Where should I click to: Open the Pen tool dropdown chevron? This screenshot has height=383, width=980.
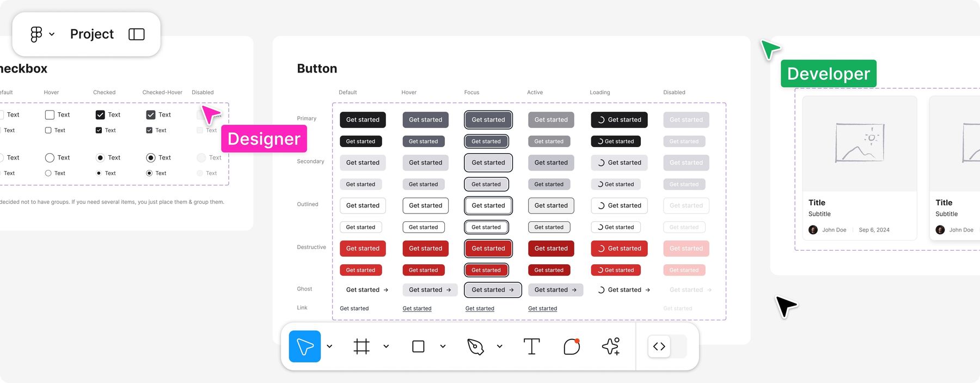(x=499, y=346)
